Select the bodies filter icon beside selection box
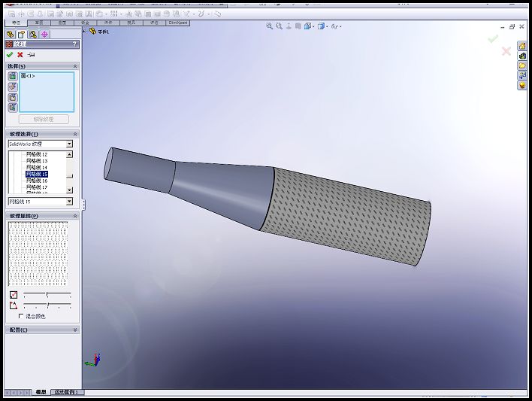532x401 pixels. 13,98
